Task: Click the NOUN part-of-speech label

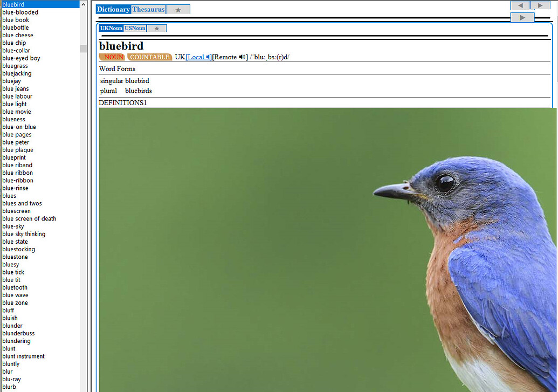Action: pyautogui.click(x=112, y=57)
